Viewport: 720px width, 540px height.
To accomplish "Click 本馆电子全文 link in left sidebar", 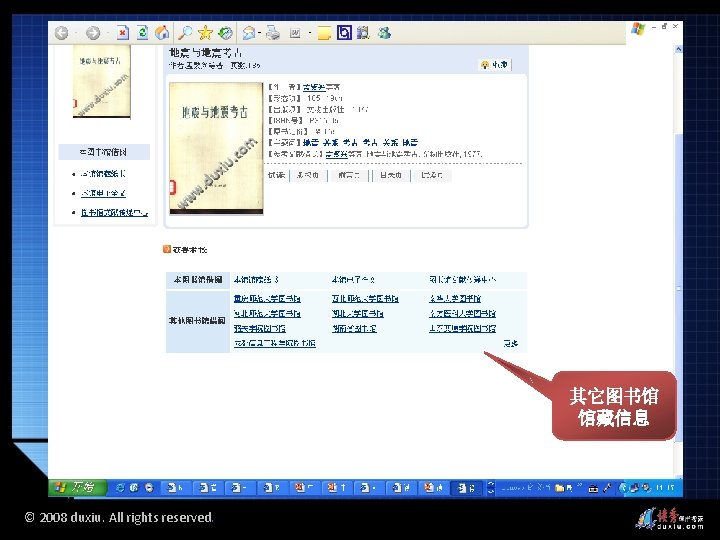I will click(x=103, y=193).
